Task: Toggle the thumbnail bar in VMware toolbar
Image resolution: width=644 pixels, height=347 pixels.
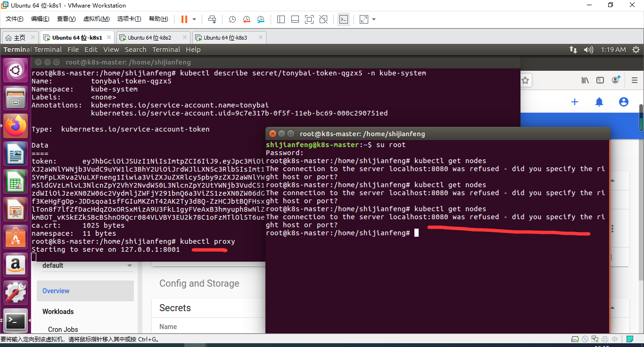Action: pyautogui.click(x=295, y=19)
